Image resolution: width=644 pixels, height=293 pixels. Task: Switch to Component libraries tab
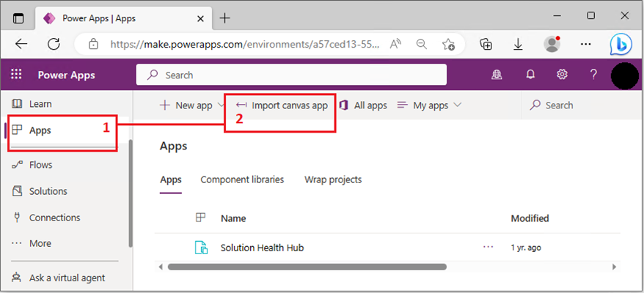click(x=242, y=179)
